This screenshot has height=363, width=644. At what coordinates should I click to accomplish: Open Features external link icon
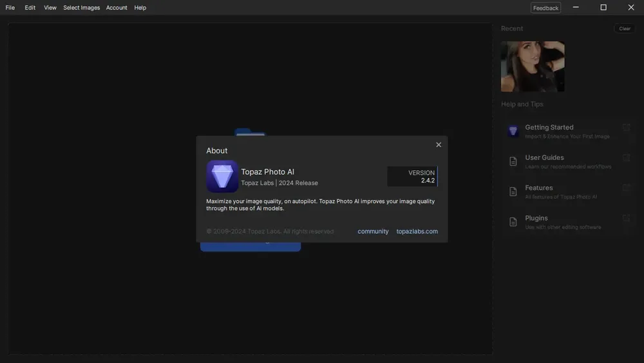626,188
